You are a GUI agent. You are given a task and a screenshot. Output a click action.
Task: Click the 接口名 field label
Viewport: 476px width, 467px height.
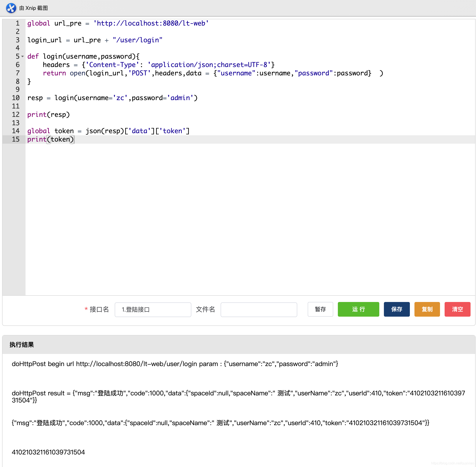[x=99, y=309]
